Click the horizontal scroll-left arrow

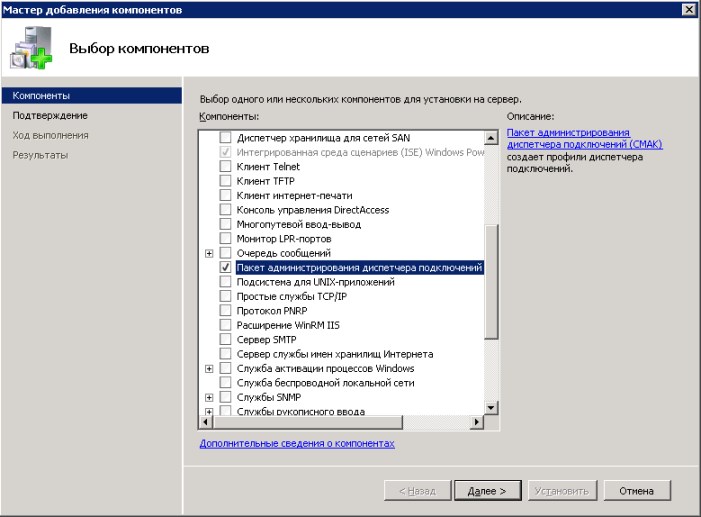coord(206,422)
